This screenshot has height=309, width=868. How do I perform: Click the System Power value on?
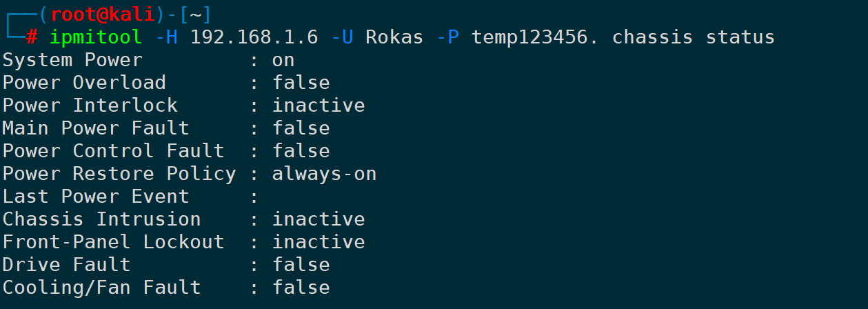point(283,60)
